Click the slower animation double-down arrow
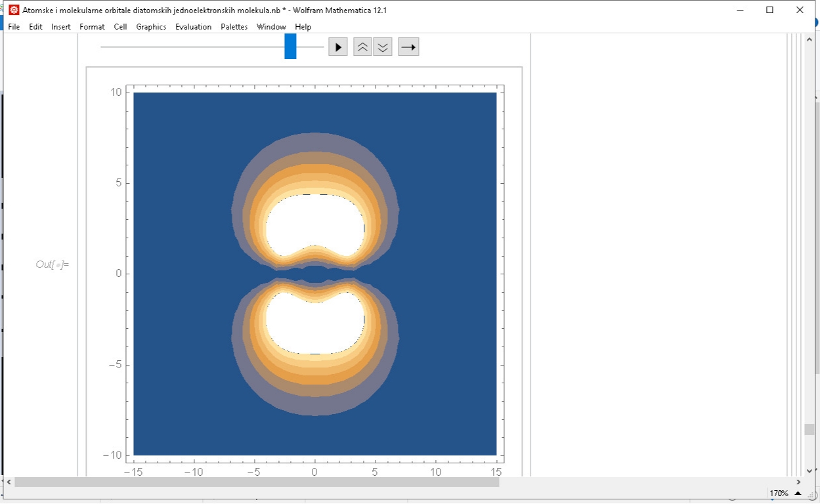The width and height of the screenshot is (820, 504). click(383, 47)
